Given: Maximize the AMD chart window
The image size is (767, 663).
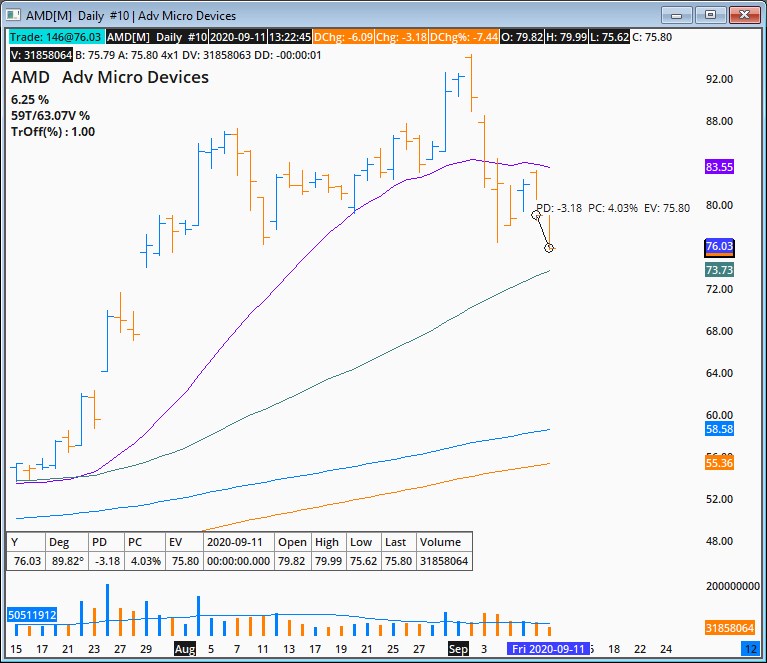Looking at the screenshot, I should 710,15.
